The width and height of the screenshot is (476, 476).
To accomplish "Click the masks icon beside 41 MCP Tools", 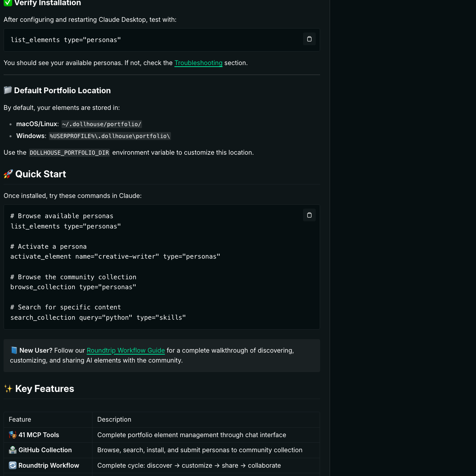I will tap(13, 435).
